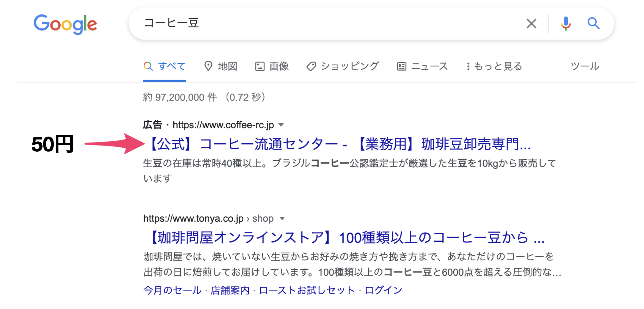644x309 pixels.
Task: Click the Google logo
Action: [x=65, y=24]
